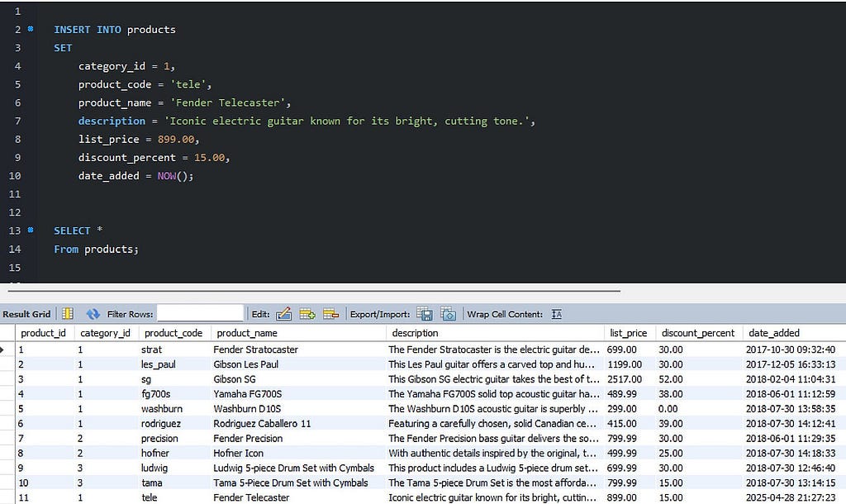This screenshot has width=846, height=504.
Task: Toggle Wrap Cell Content
Action: [556, 314]
